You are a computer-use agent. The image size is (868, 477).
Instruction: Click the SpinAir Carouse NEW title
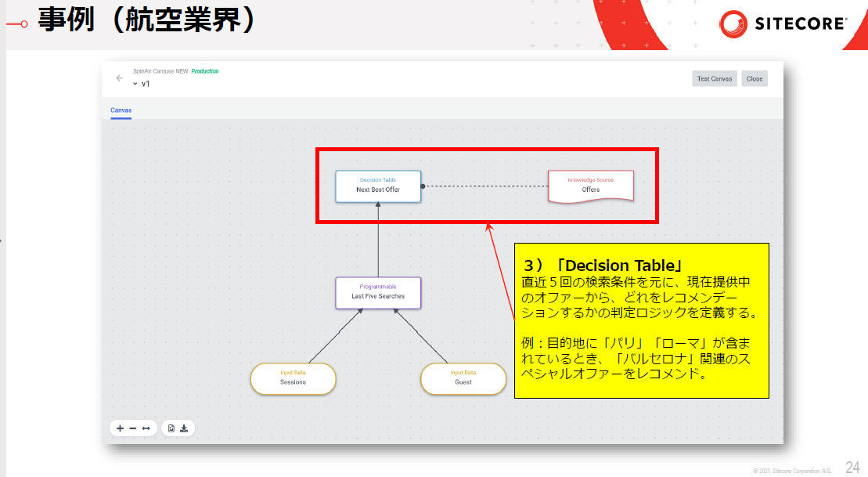pyautogui.click(x=160, y=71)
